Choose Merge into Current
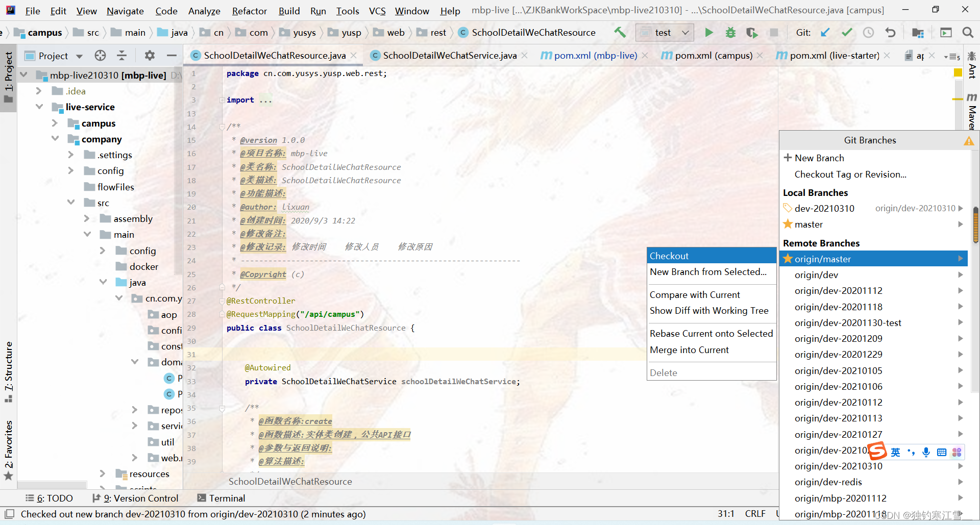The width and height of the screenshot is (980, 525). click(x=712, y=350)
